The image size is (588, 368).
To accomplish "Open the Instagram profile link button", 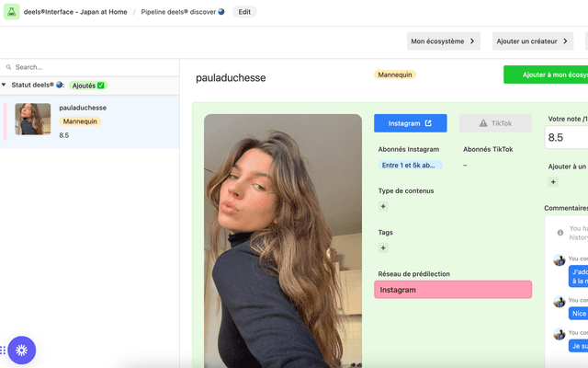I will pos(410,123).
